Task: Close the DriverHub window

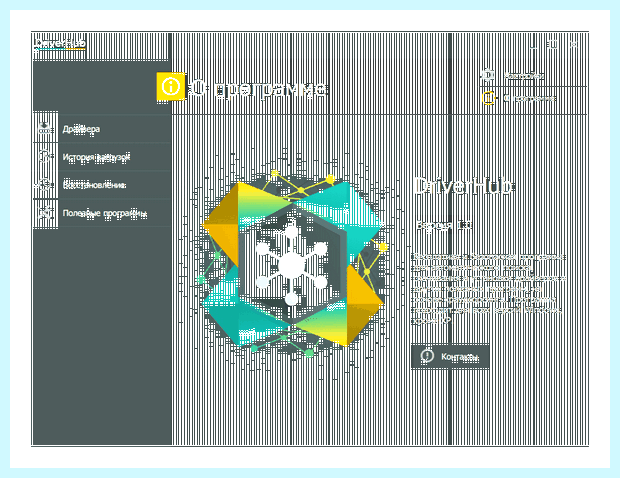Action: pyautogui.click(x=573, y=45)
